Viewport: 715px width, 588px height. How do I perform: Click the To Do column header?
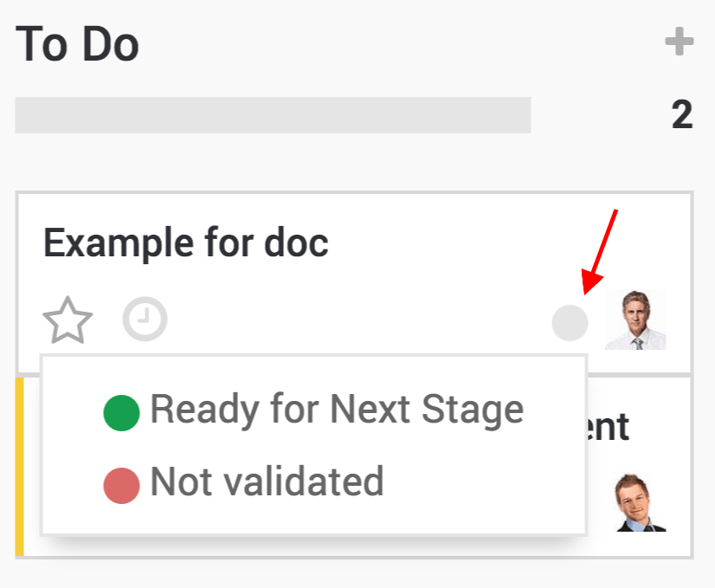pos(76,43)
